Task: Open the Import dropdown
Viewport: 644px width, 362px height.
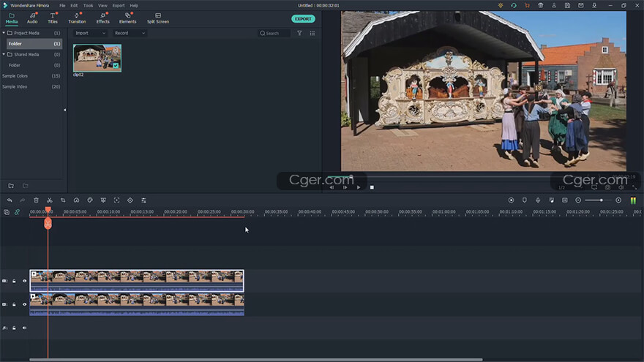Action: click(90, 33)
